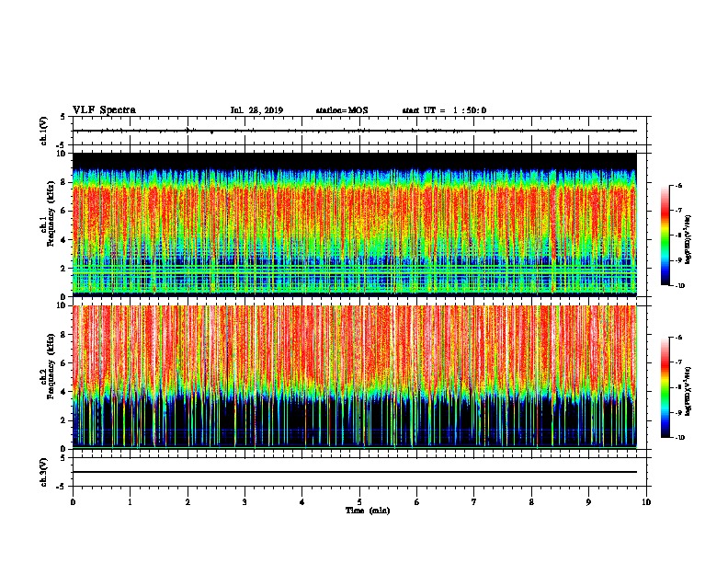The image size is (728, 563).
Task: Click the 'ch.3(V)' waveform axis label
Action: point(44,472)
